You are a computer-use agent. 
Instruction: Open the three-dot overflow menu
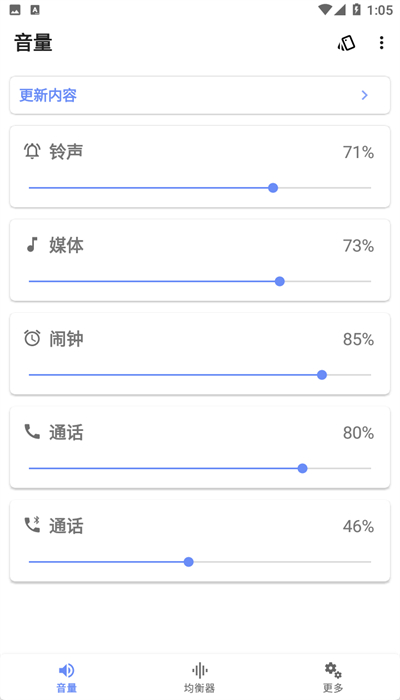[x=381, y=43]
